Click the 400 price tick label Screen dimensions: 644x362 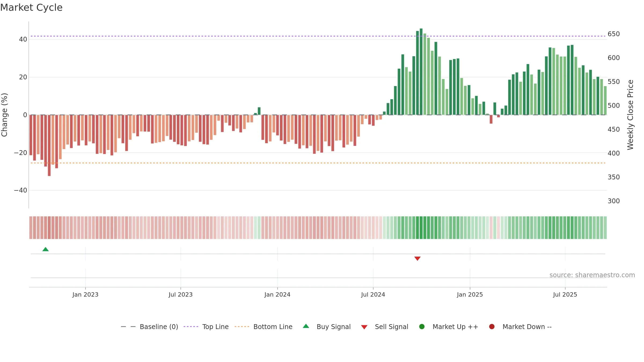coord(614,153)
